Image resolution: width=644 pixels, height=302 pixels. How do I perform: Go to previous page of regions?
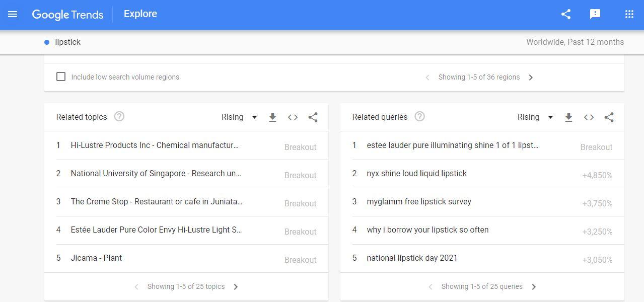[427, 78]
